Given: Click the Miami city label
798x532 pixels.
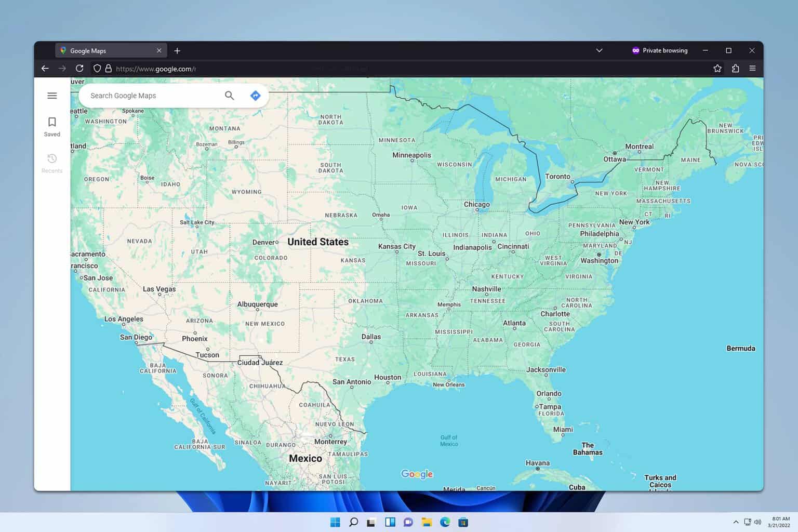Looking at the screenshot, I should click(563, 430).
